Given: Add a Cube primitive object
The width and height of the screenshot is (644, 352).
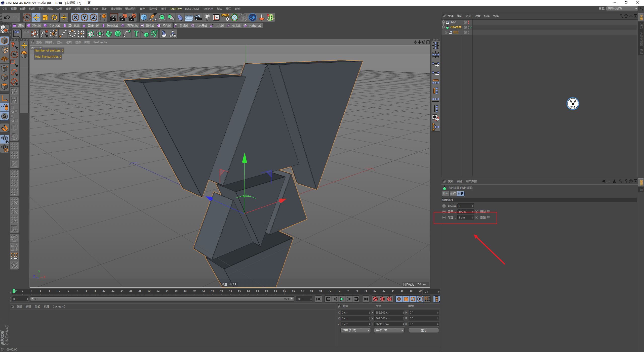Looking at the screenshot, I should pos(144,17).
